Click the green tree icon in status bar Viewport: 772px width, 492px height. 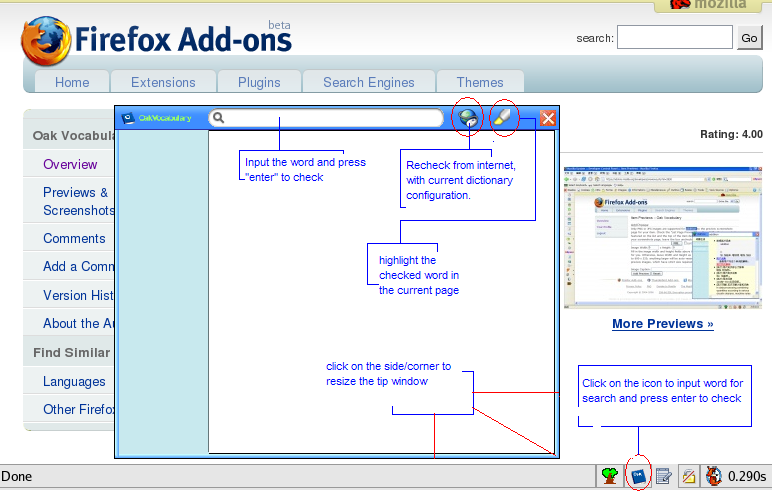610,476
